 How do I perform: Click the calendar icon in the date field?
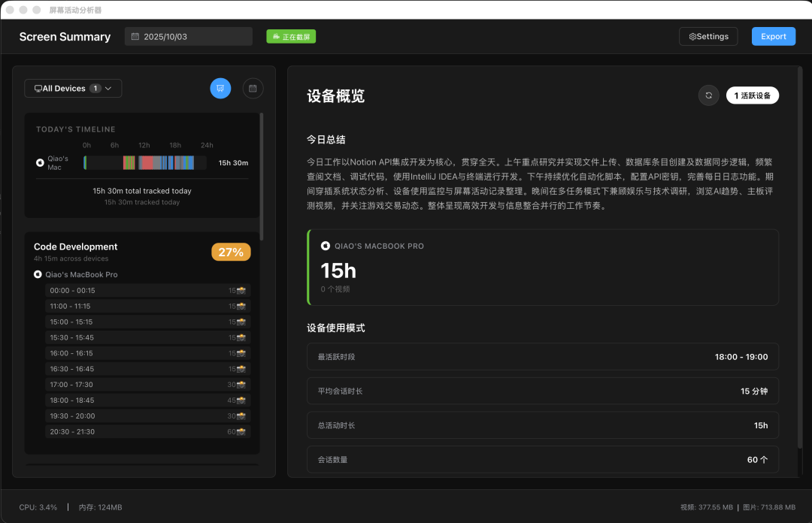pyautogui.click(x=135, y=36)
